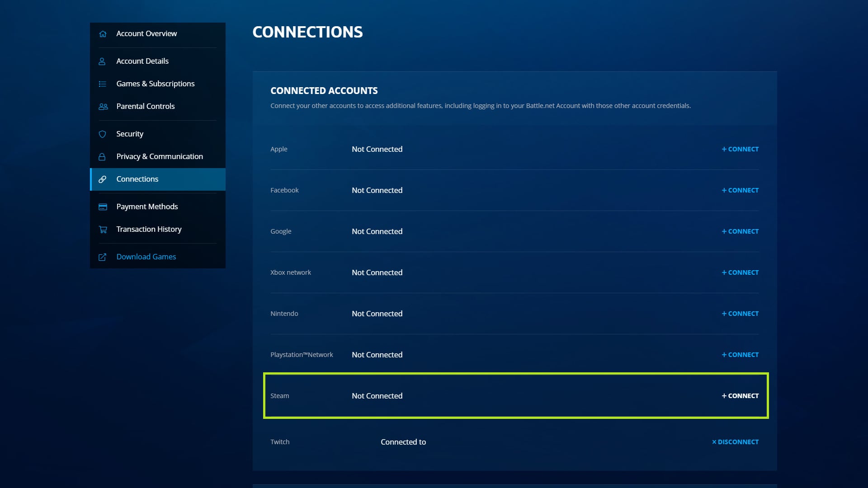Click the Games & Subscriptions list icon
The image size is (868, 488).
coord(103,84)
